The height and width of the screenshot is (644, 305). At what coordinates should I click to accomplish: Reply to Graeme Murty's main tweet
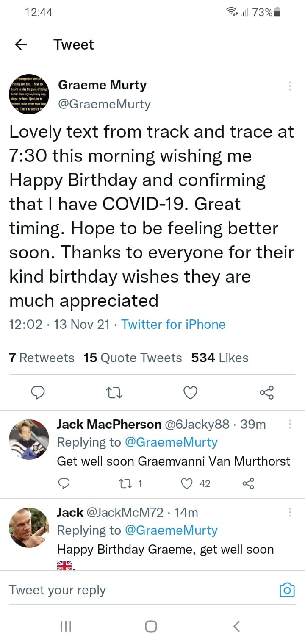(38, 393)
